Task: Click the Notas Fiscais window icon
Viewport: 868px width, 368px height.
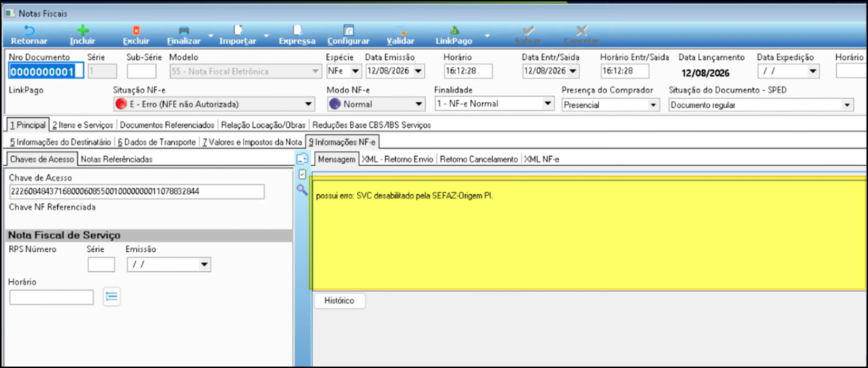Action: click(10, 12)
